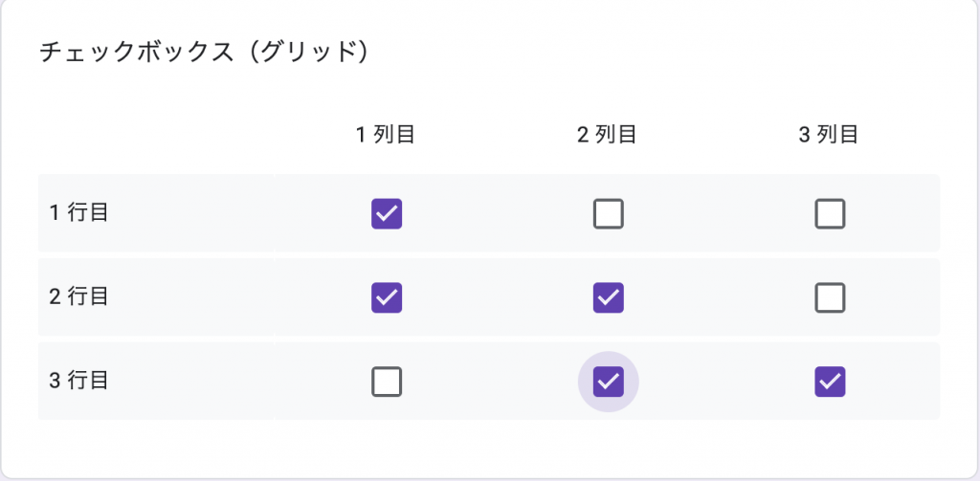
Task: Select the empty 3 行目 checkbox in 1 列目
Action: click(x=387, y=382)
